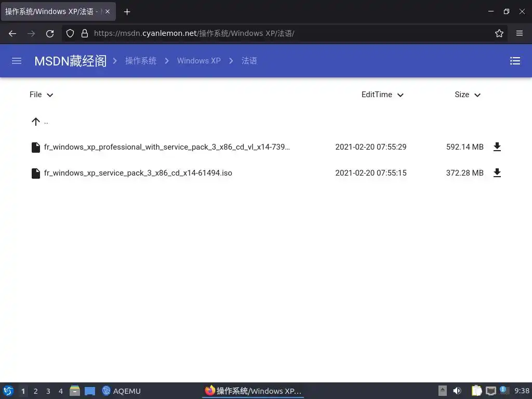Viewport: 532px width, 399px height.
Task: Select the 操作系统/Windows XP/法语 browser tab
Action: click(58, 11)
